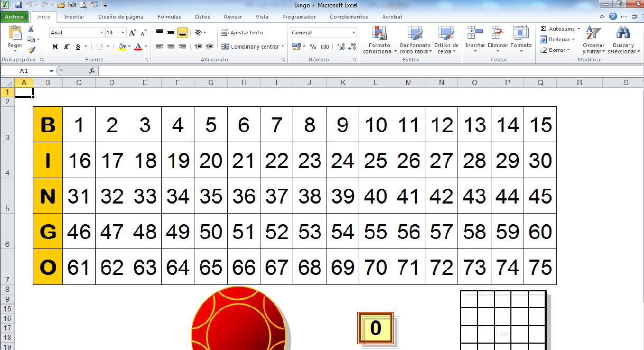Image resolution: width=644 pixels, height=350 pixels.
Task: Click the red bingo ball image
Action: click(239, 318)
